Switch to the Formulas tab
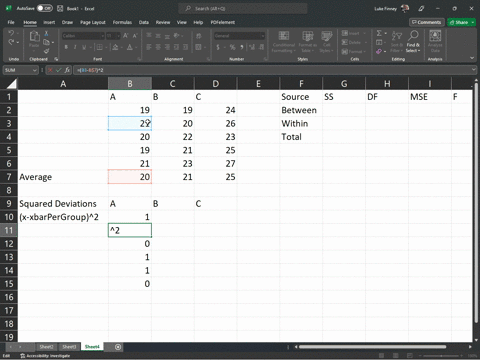Image resolution: width=480 pixels, height=360 pixels. point(122,22)
